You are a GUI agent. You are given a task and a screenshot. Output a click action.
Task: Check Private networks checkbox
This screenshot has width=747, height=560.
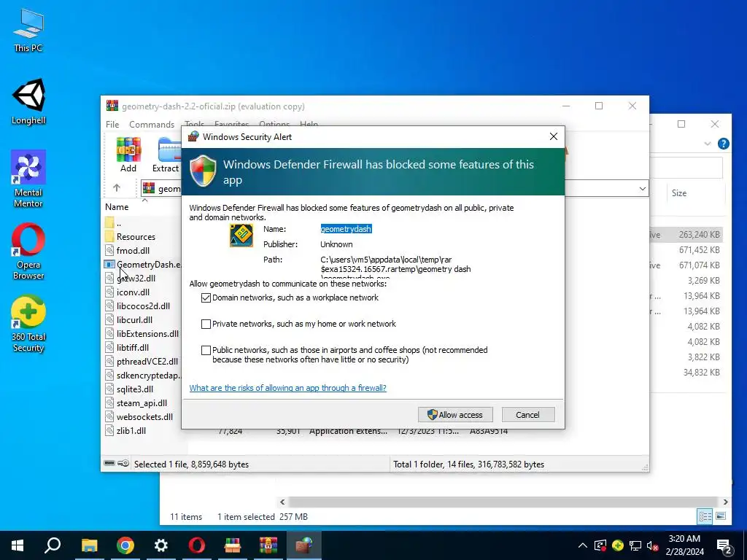point(206,324)
